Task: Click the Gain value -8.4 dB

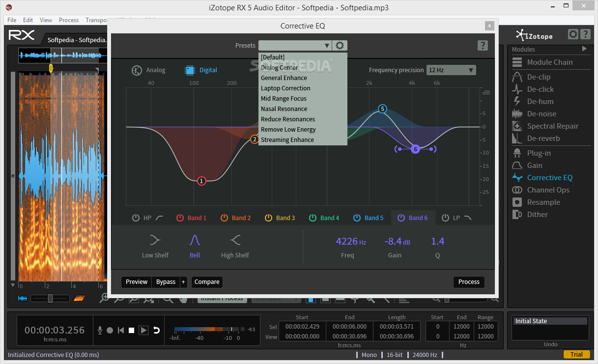Action: tap(398, 241)
